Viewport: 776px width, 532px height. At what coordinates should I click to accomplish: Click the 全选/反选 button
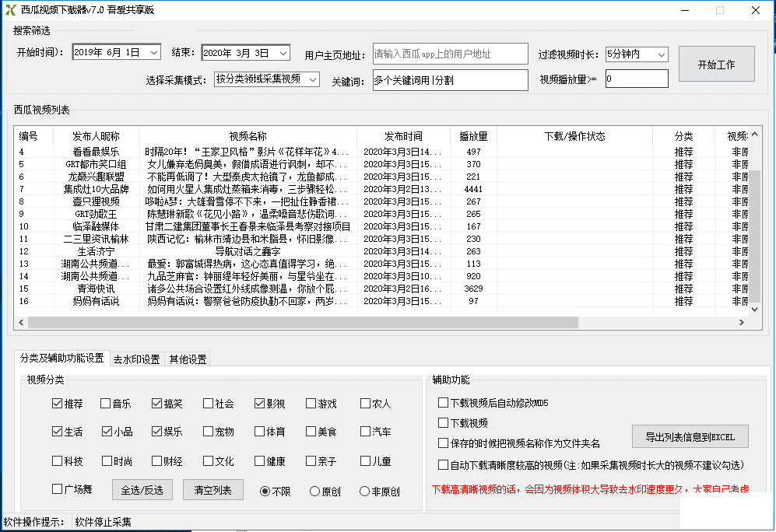click(x=142, y=489)
